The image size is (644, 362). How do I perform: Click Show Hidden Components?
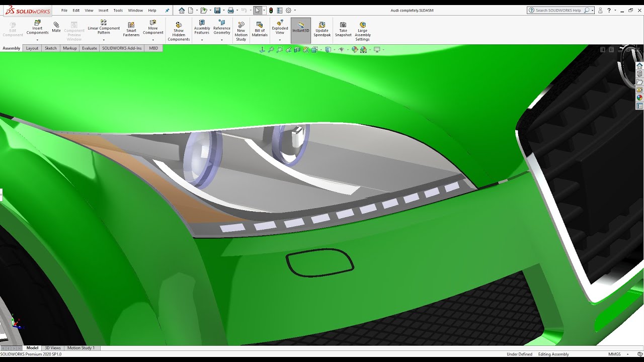[x=179, y=31]
